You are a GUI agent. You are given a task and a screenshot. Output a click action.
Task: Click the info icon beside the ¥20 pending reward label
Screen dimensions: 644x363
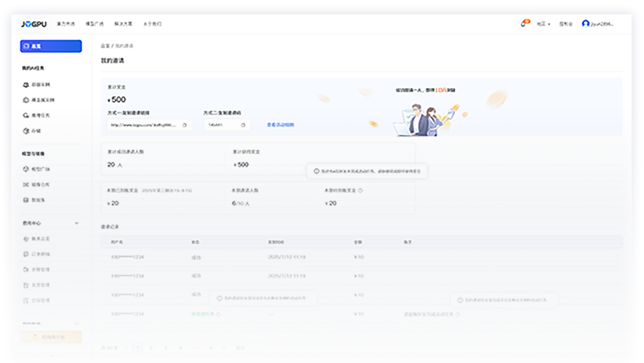pos(360,190)
